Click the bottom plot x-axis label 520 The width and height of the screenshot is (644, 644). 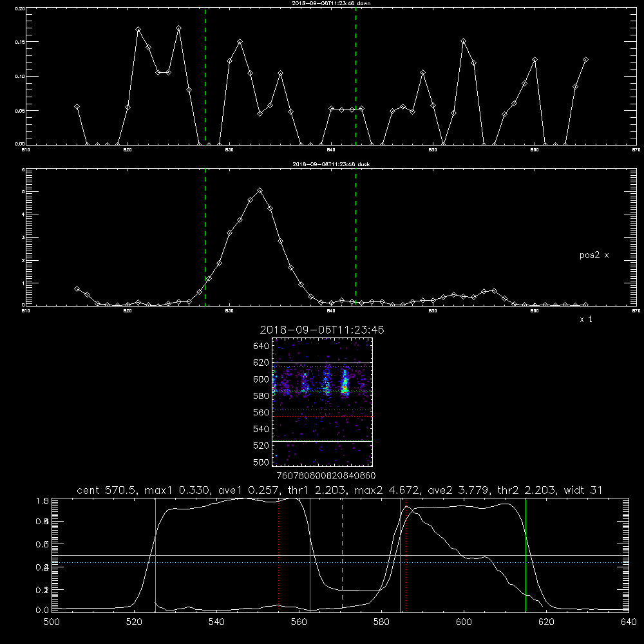pos(134,622)
